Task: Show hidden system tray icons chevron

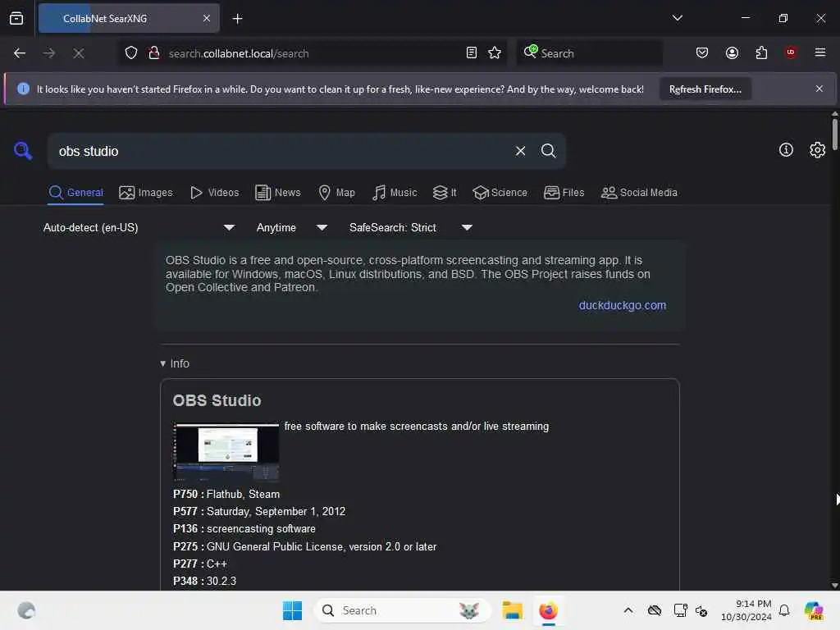Action: point(628,610)
